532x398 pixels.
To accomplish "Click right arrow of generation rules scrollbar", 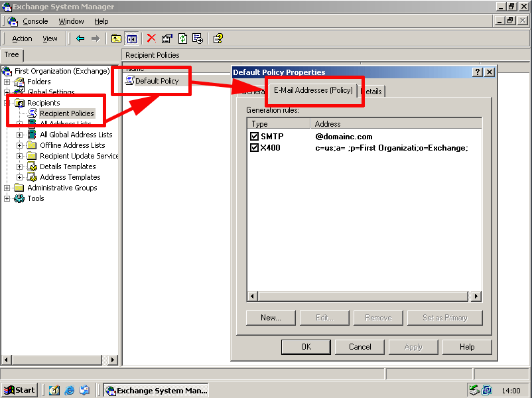I will coord(476,297).
